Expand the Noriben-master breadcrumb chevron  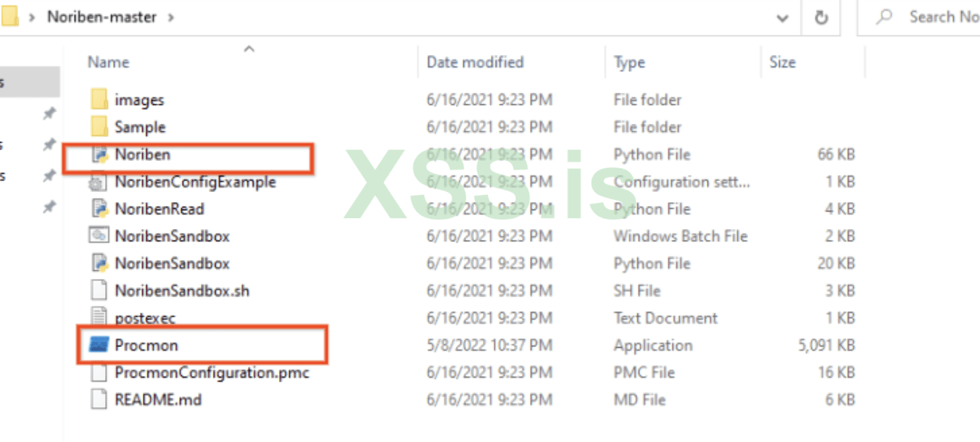click(x=171, y=17)
